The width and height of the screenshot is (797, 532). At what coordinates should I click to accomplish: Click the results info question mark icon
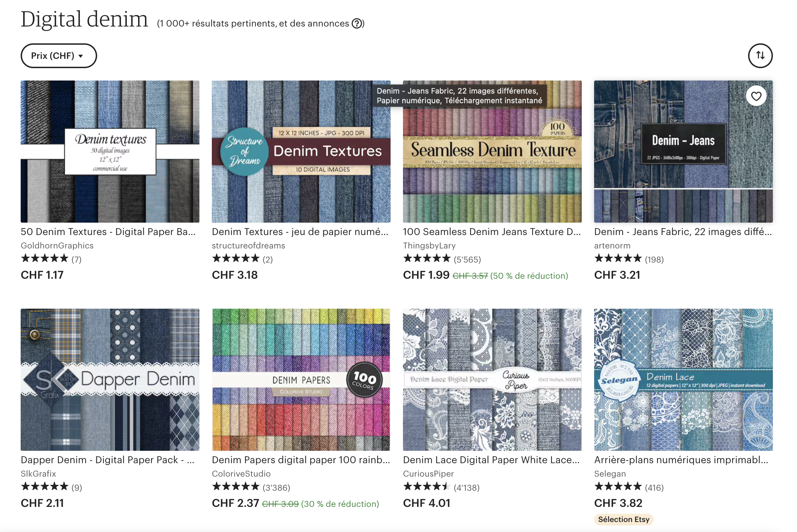pyautogui.click(x=357, y=23)
